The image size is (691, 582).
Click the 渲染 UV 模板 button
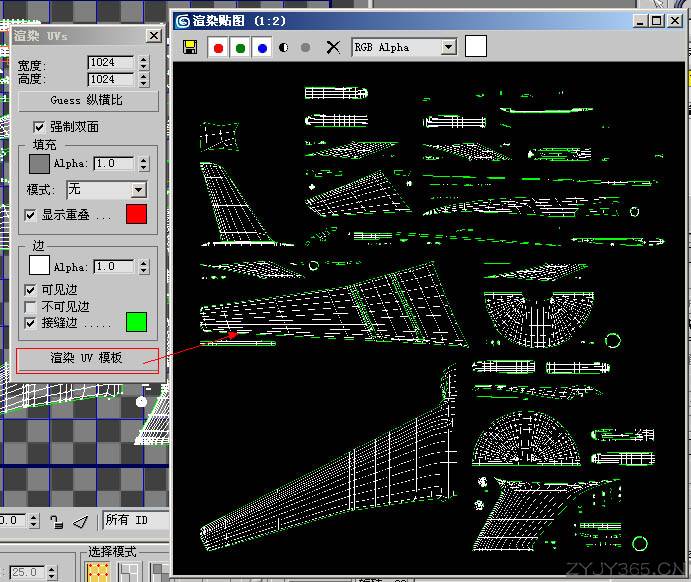point(88,358)
